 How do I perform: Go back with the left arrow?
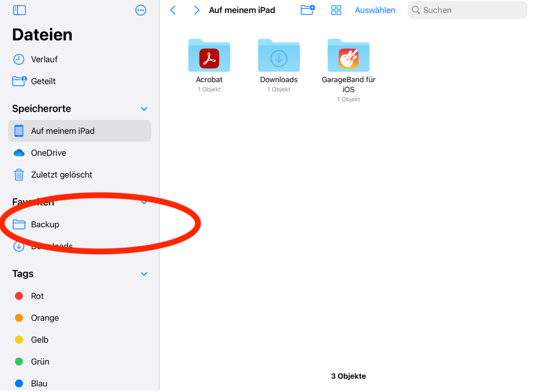(173, 10)
